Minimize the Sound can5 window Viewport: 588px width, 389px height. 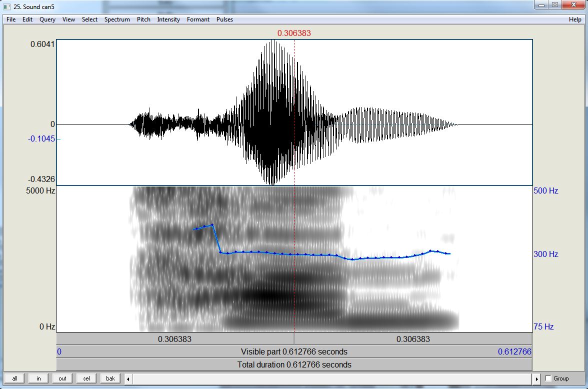(541, 5)
